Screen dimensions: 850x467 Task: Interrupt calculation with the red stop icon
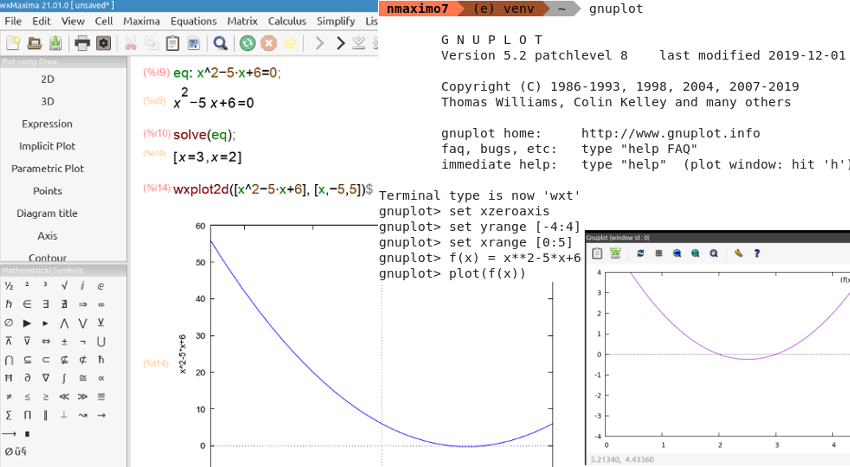point(268,43)
